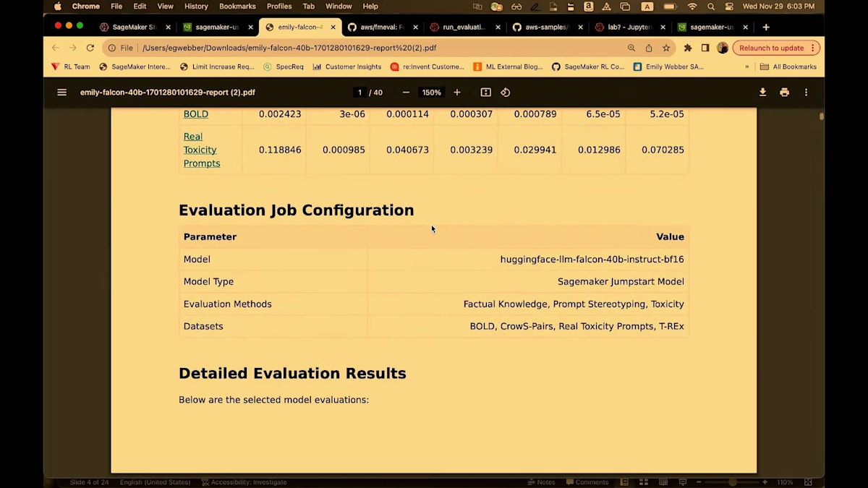Open Notes in the PowerPoint status bar
This screenshot has width=868, height=488.
(x=542, y=482)
